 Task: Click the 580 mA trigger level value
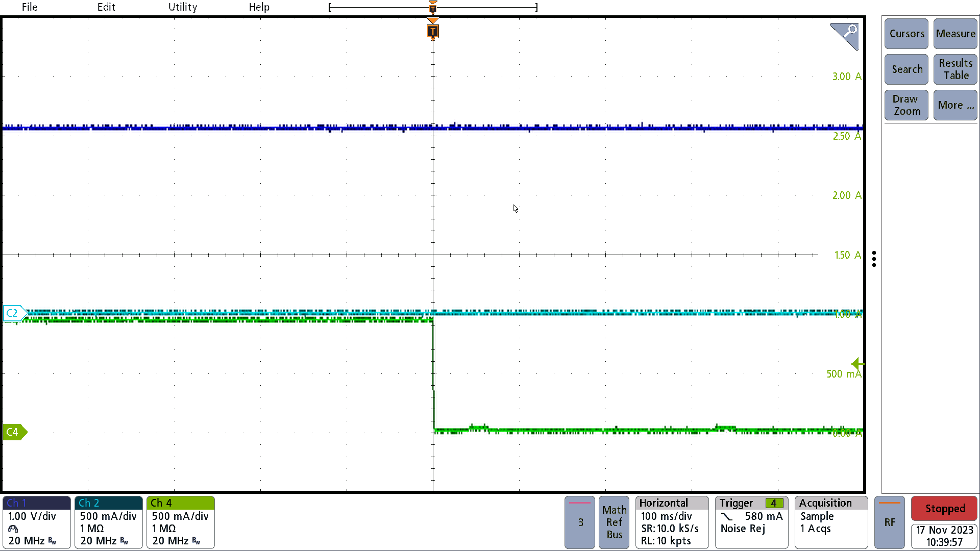pyautogui.click(x=764, y=516)
